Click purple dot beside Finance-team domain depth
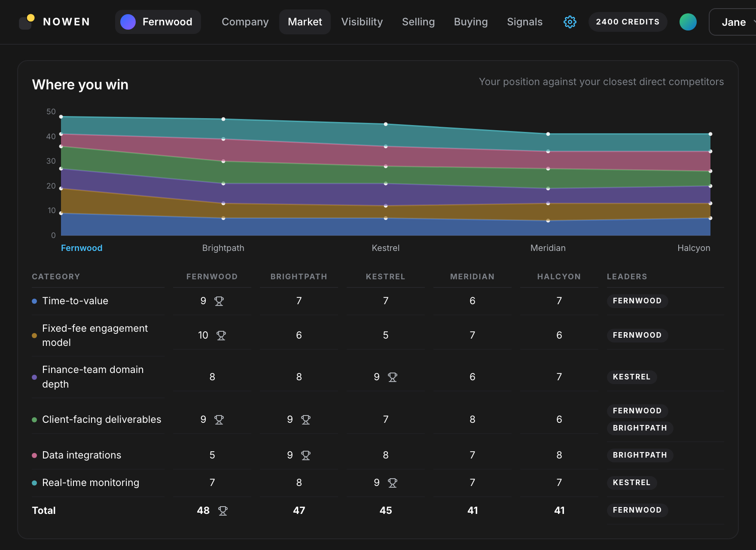Image resolution: width=756 pixels, height=550 pixels. [34, 377]
